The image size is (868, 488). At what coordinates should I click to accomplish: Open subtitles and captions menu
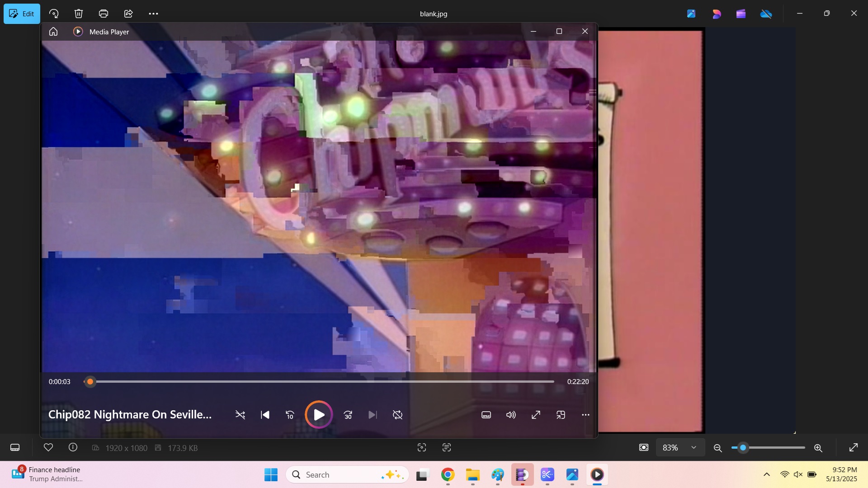[486, 415]
